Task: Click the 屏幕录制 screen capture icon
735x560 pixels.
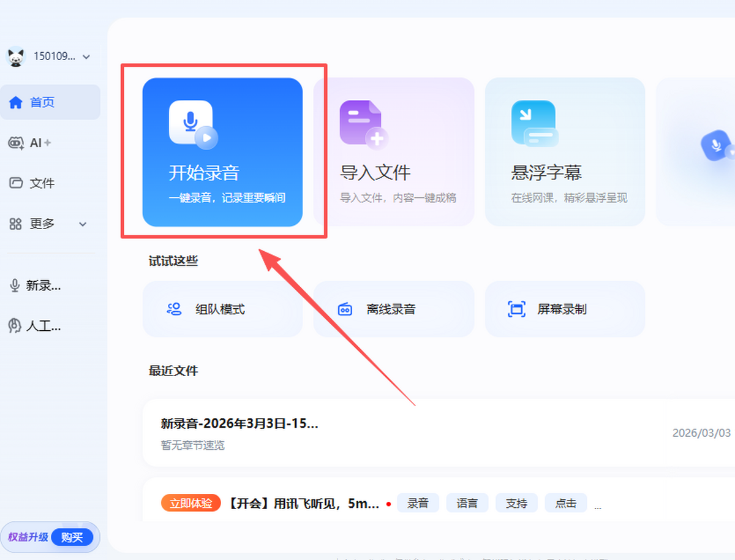Action: pos(517,309)
